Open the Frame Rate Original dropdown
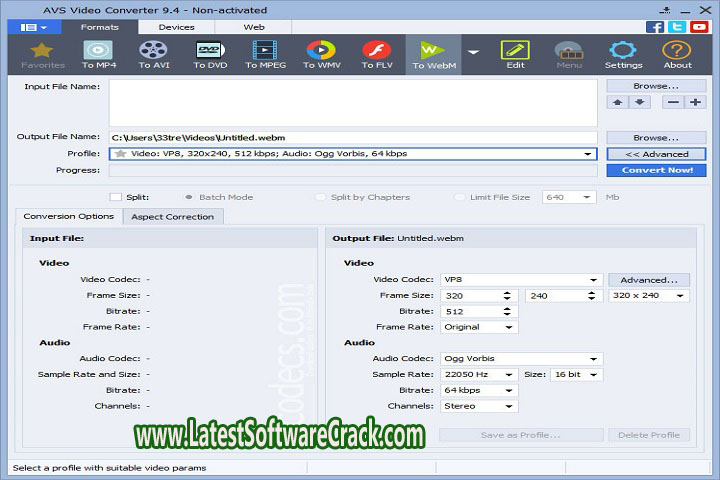This screenshot has height=480, width=720. 509,327
